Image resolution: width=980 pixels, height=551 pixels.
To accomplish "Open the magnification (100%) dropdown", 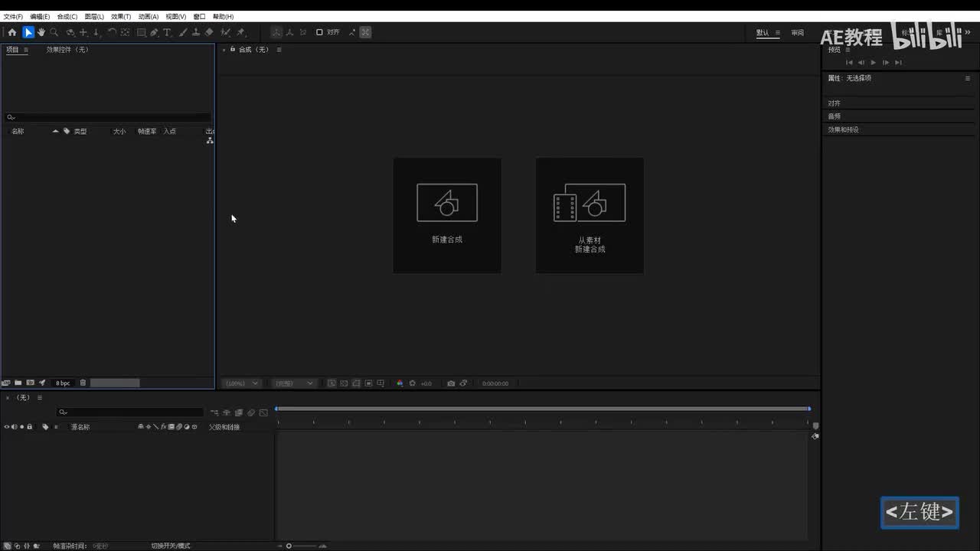I will [x=243, y=383].
